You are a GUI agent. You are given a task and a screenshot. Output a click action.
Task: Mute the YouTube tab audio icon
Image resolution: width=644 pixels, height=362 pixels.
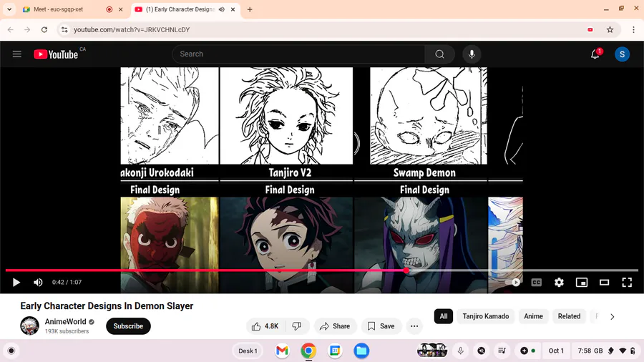pos(221,9)
